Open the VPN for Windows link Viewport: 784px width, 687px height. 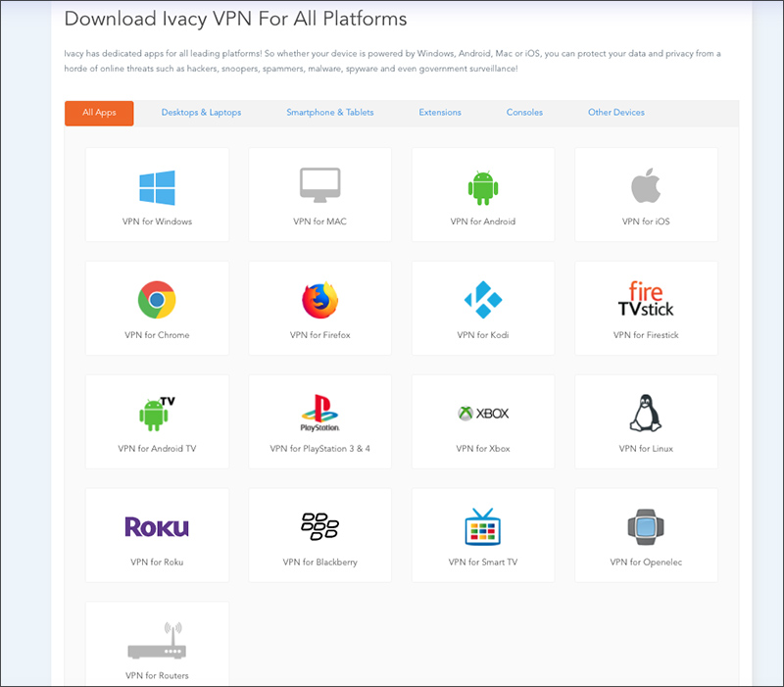(157, 221)
